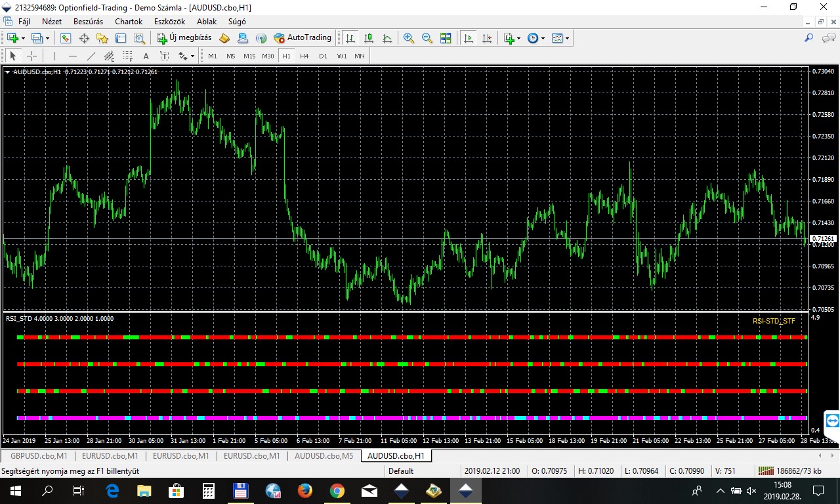Image resolution: width=840 pixels, height=504 pixels.
Task: Click the Zoom In magnifier icon
Action: [409, 38]
